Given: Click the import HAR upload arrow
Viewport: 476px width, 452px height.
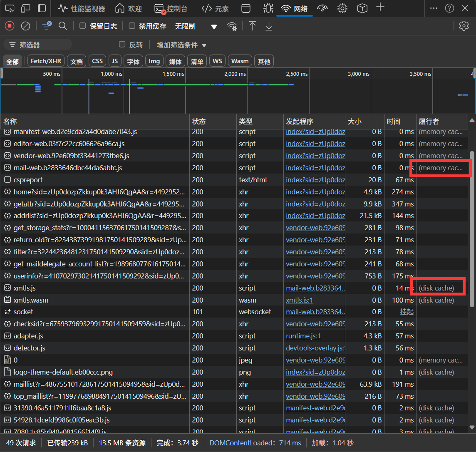Looking at the screenshot, I should click(253, 26).
